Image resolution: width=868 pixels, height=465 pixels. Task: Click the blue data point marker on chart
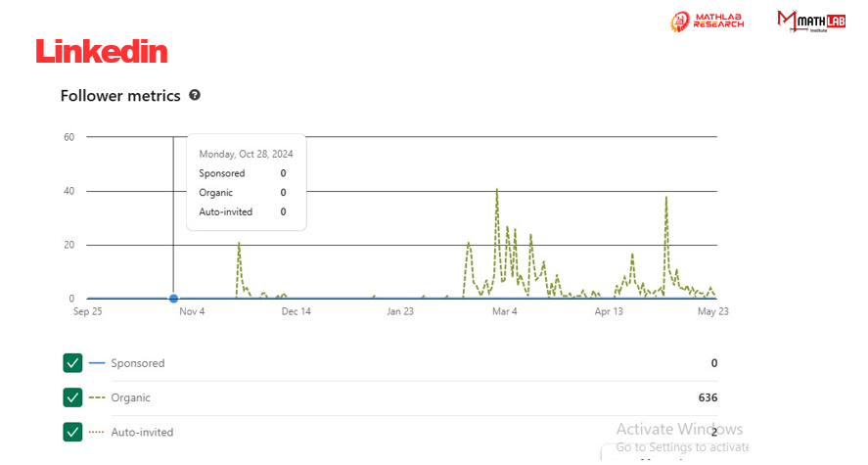tap(173, 299)
